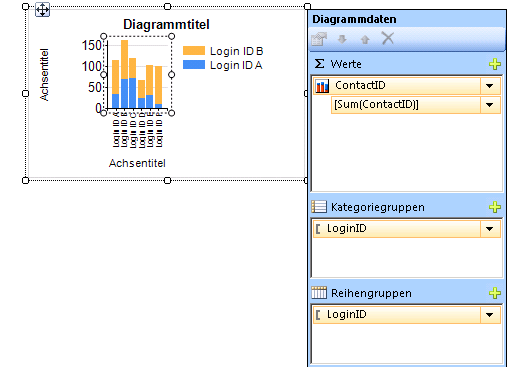Image resolution: width=507 pixels, height=367 pixels.
Task: Select the [Sum(ContactID)] expression field
Action: pyautogui.click(x=416, y=105)
